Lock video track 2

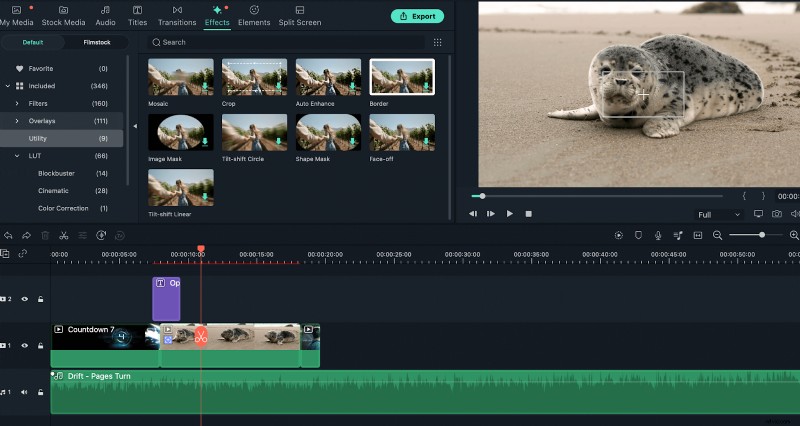pos(40,299)
